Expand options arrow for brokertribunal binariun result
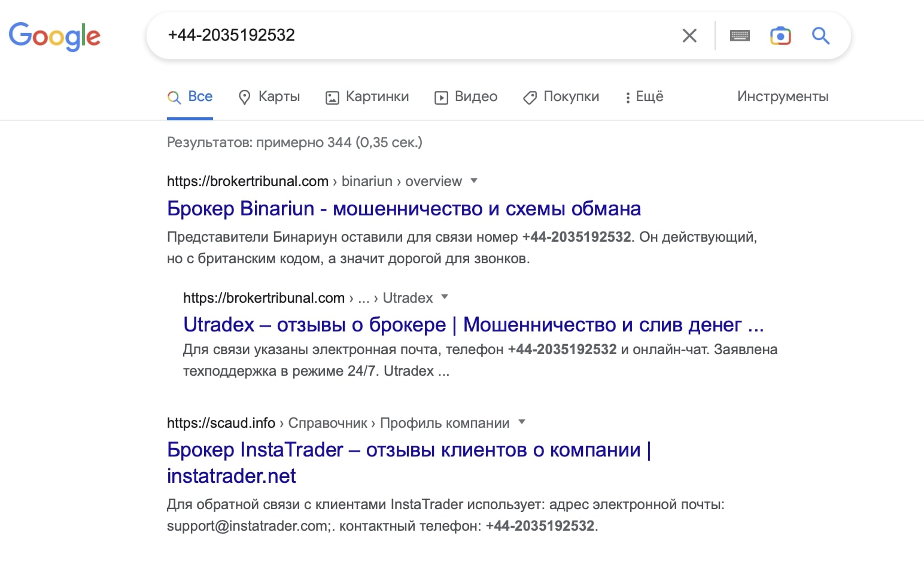Image resolution: width=924 pixels, height=566 pixels. (474, 181)
